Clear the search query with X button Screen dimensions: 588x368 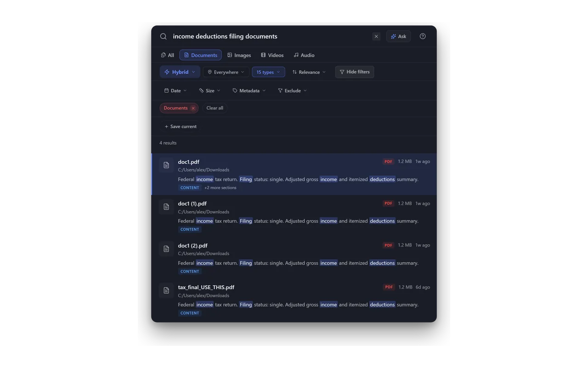coord(376,36)
